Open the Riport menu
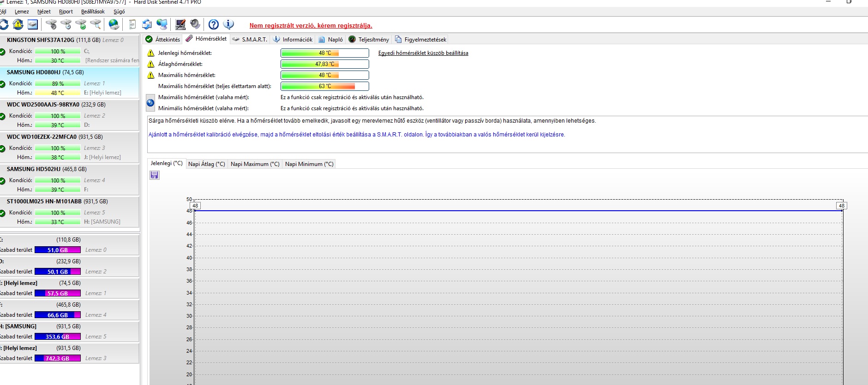The height and width of the screenshot is (385, 868). [x=66, y=12]
